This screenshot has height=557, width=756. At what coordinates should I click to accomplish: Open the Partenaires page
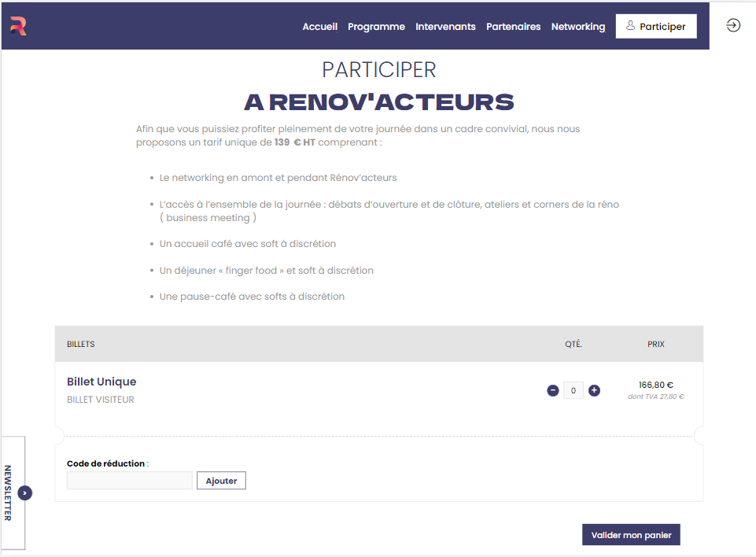[513, 27]
